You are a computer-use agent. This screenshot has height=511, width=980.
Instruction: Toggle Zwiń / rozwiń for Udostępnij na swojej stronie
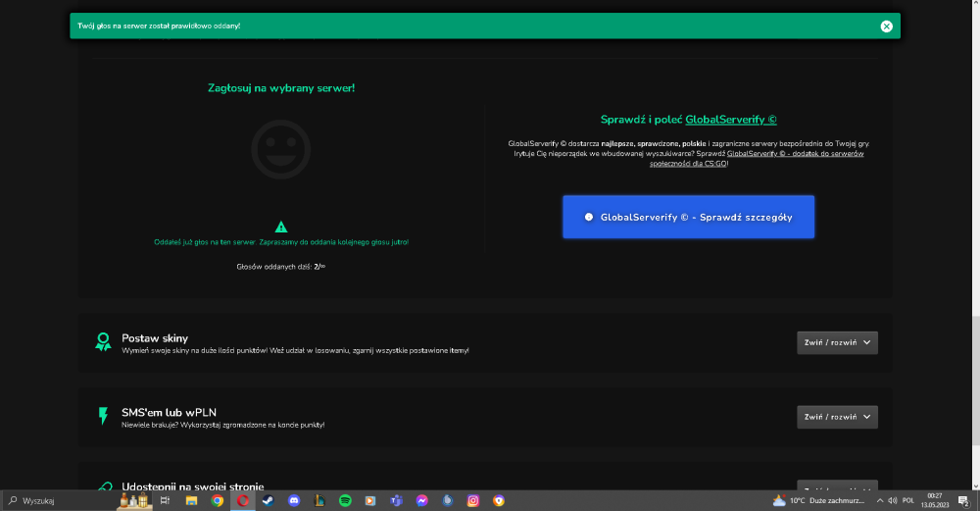pos(837,485)
